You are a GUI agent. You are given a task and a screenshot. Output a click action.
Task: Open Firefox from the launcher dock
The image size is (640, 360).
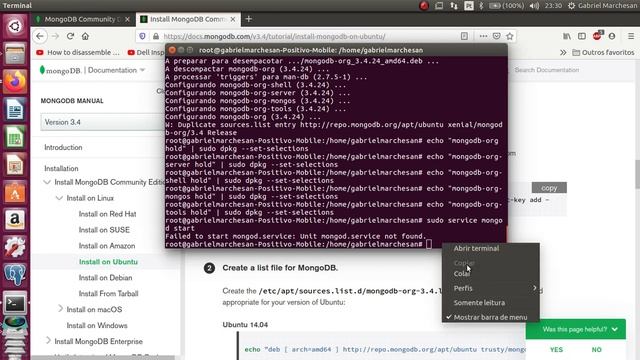click(15, 82)
